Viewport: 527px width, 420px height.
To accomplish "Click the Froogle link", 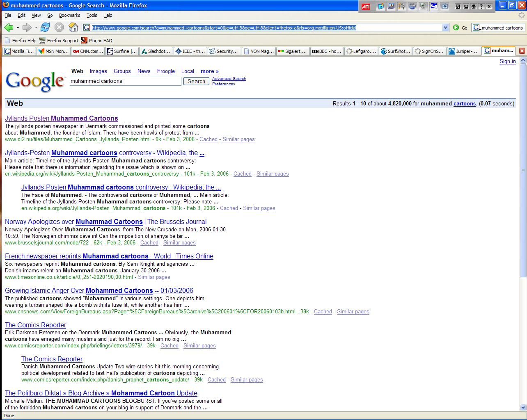I will 166,71.
